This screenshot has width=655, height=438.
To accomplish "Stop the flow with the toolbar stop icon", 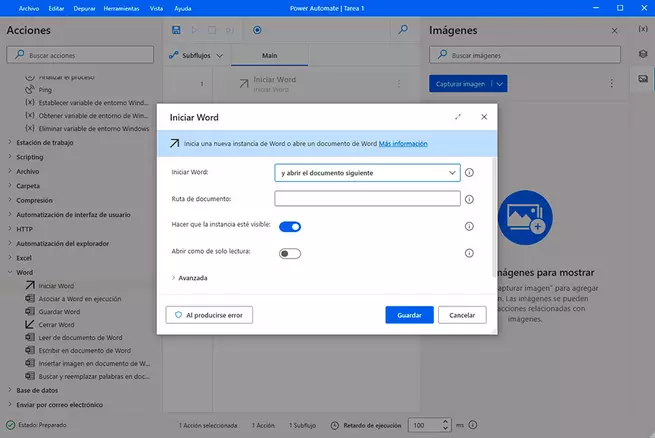I will point(212,30).
